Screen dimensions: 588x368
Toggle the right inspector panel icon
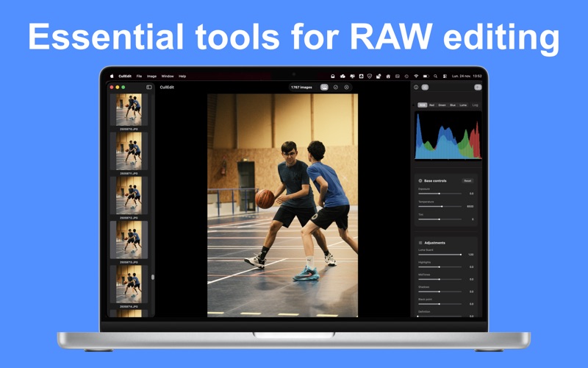pos(478,87)
